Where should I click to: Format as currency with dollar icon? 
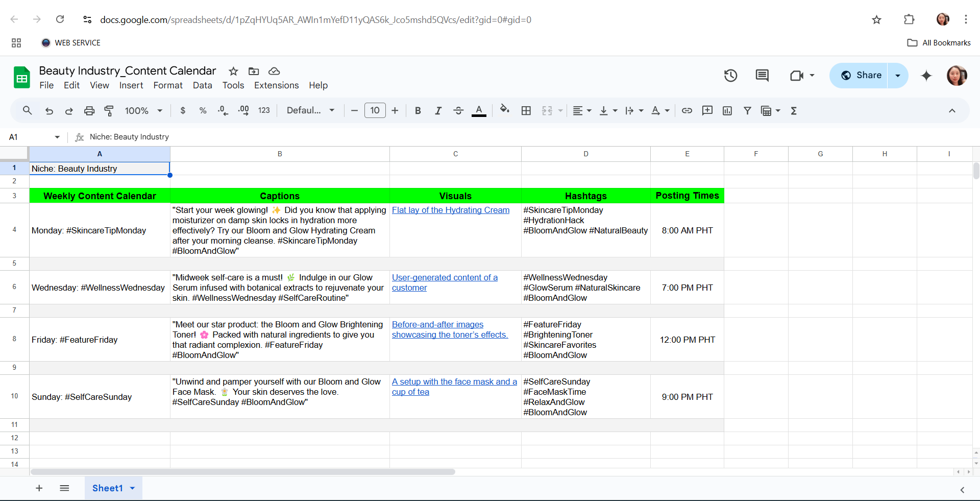pyautogui.click(x=183, y=110)
